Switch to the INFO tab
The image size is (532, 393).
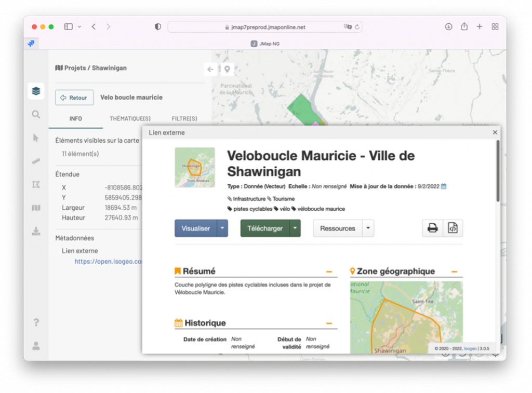point(76,119)
